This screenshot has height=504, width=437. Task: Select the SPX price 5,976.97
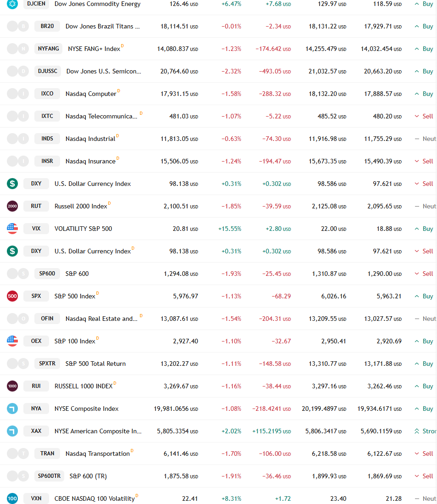[186, 297]
